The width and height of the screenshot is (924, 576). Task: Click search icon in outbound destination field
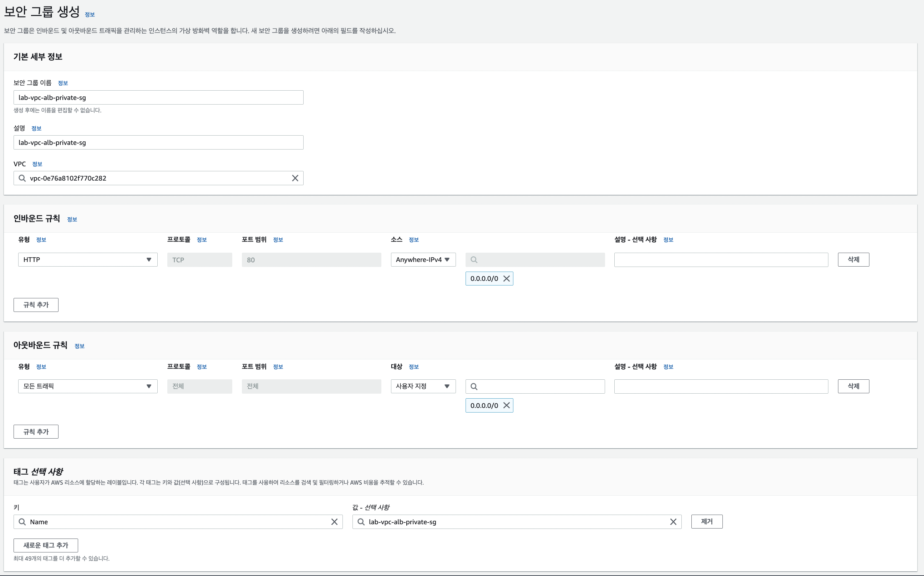[x=474, y=386]
